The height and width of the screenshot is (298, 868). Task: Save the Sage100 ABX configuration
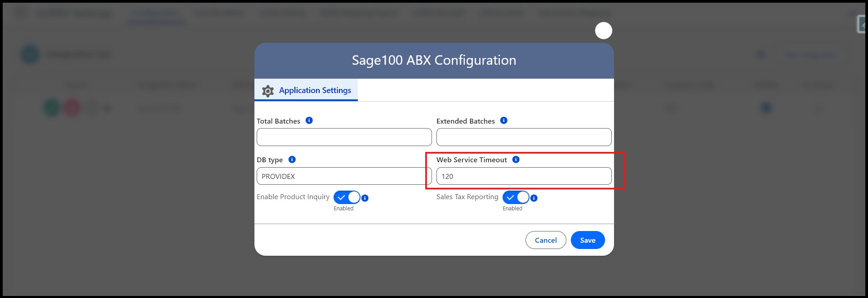click(x=588, y=240)
